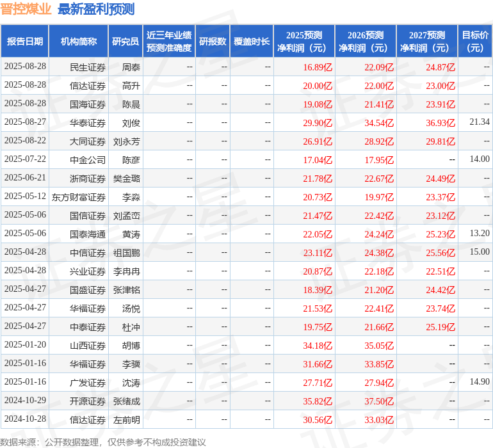The width and height of the screenshot is (493, 448).
Task: Click the 34.18亿 value
Action: coord(318,345)
